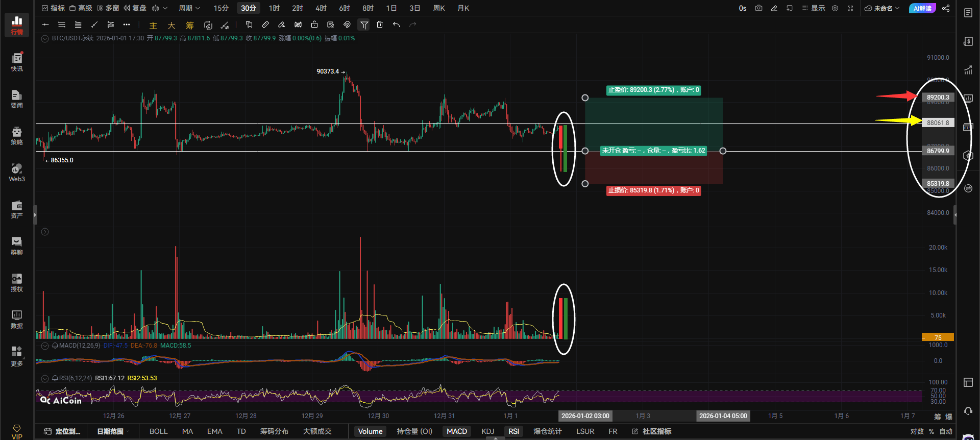Open the 日期范围 date range dropdown
Image resolution: width=980 pixels, height=440 pixels.
[x=113, y=431]
